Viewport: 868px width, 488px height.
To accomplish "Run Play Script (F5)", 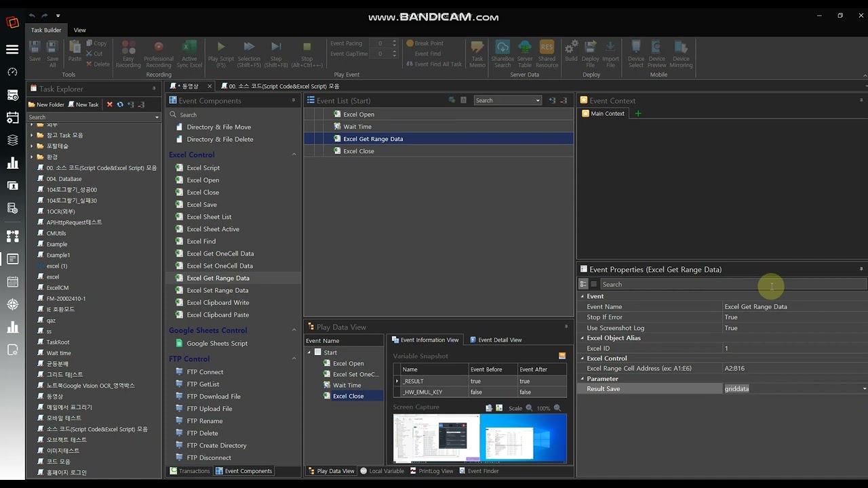I will (x=221, y=54).
